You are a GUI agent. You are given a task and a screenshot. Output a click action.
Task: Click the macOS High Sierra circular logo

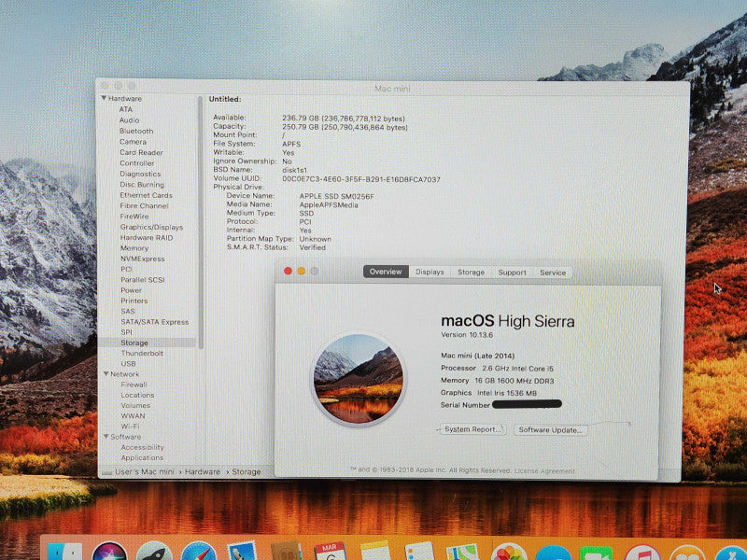[359, 379]
